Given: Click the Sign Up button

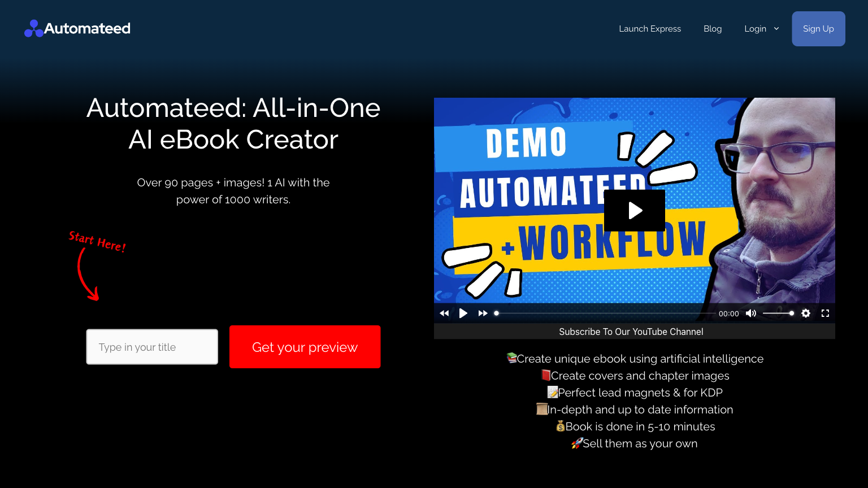Looking at the screenshot, I should coord(818,28).
